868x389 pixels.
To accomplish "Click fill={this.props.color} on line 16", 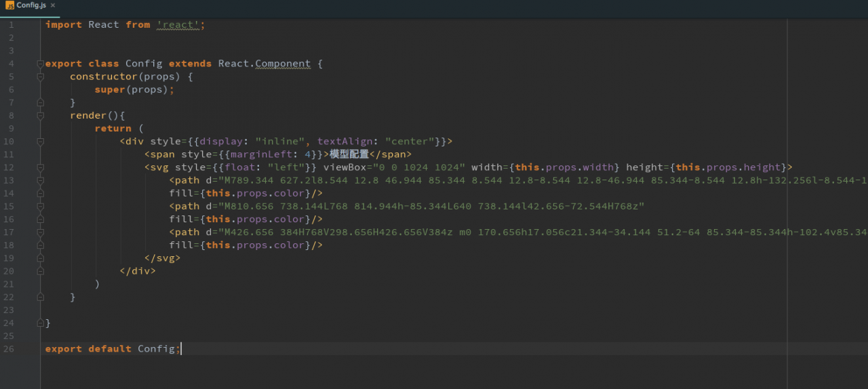I will [x=240, y=219].
